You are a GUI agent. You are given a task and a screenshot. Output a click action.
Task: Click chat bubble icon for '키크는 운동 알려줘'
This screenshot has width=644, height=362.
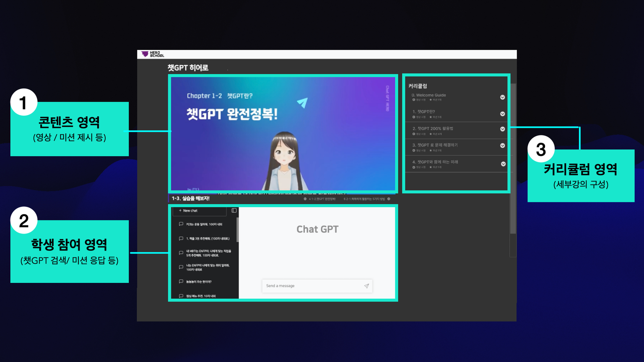point(181,224)
